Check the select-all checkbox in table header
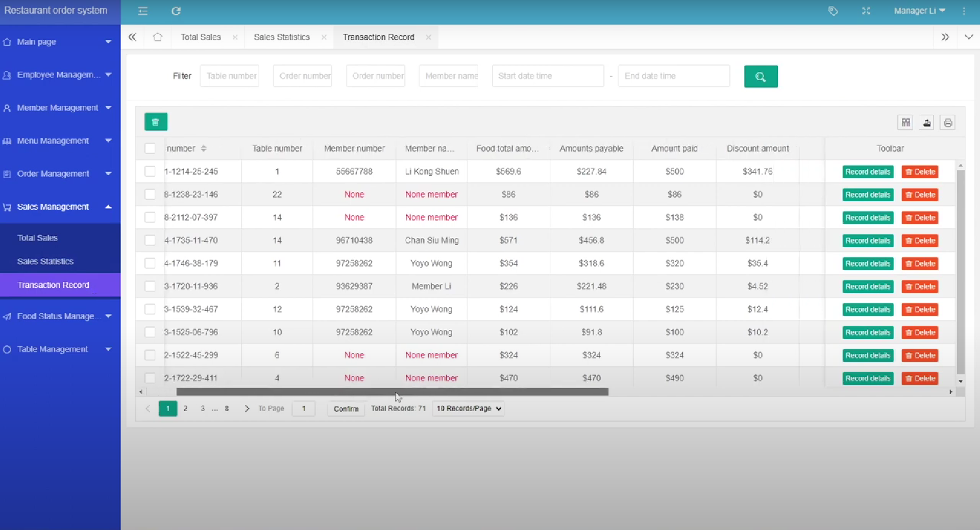This screenshot has height=530, width=980. 150,149
